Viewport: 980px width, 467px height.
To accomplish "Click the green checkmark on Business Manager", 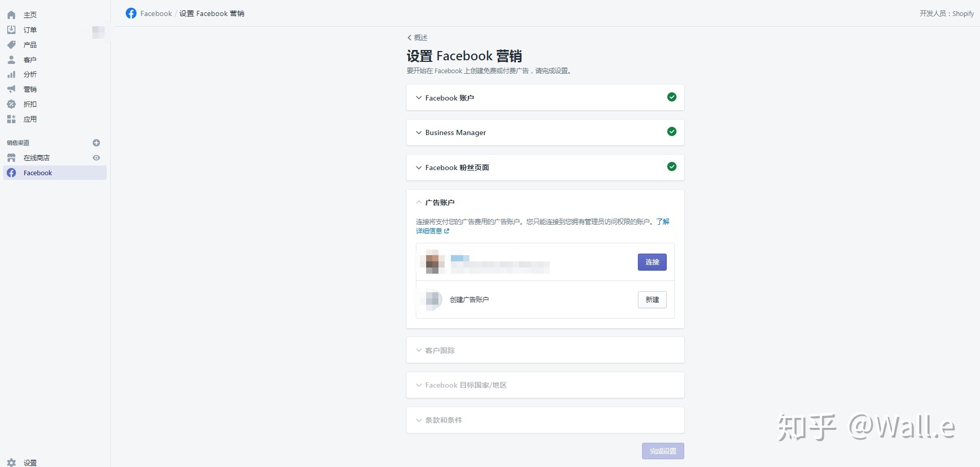I will click(x=672, y=131).
